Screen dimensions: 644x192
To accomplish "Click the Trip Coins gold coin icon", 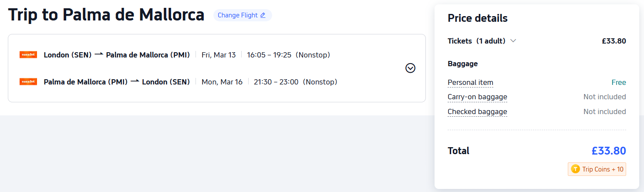I will (x=575, y=169).
